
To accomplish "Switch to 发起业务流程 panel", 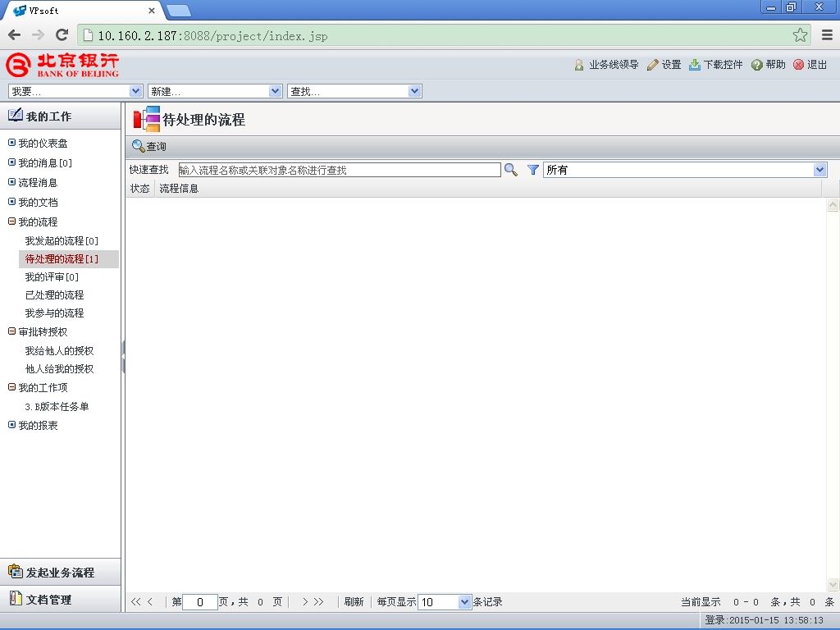I will coord(60,572).
